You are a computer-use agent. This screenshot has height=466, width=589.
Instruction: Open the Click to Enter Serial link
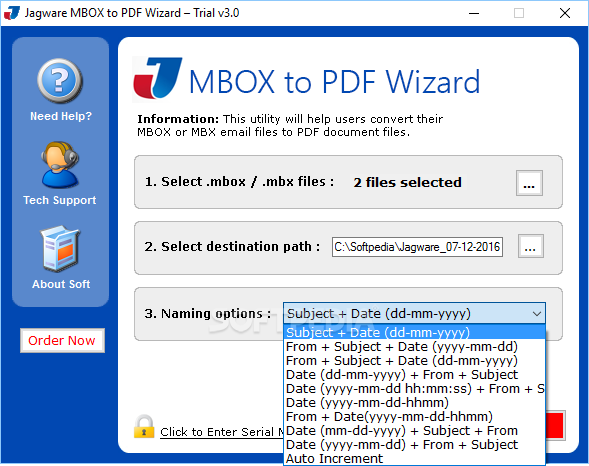tap(222, 432)
